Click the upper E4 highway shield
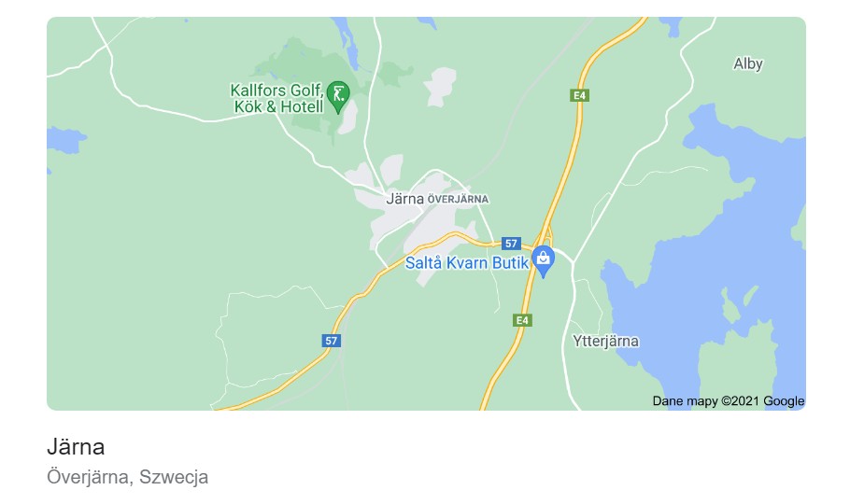The image size is (850, 504). coord(579,96)
